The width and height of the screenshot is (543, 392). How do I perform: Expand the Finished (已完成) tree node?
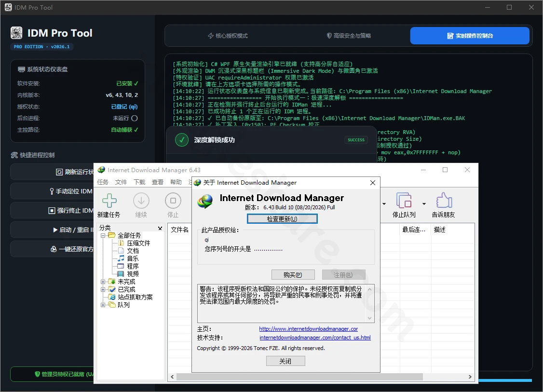point(103,289)
